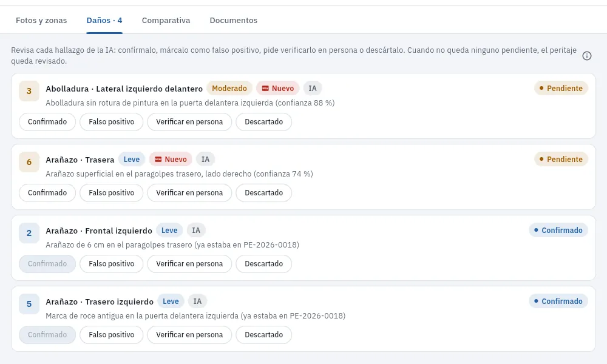Confirm the Arañazo · Trasera finding

pos(47,193)
